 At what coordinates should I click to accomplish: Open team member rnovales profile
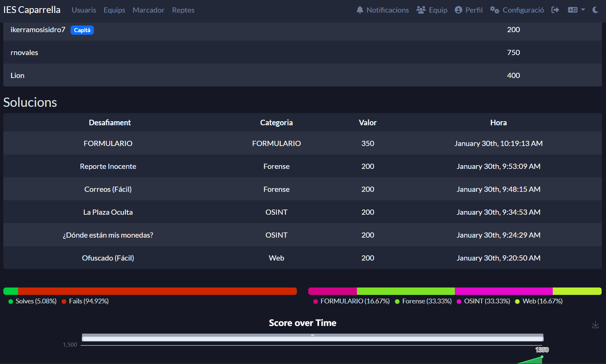(24, 52)
